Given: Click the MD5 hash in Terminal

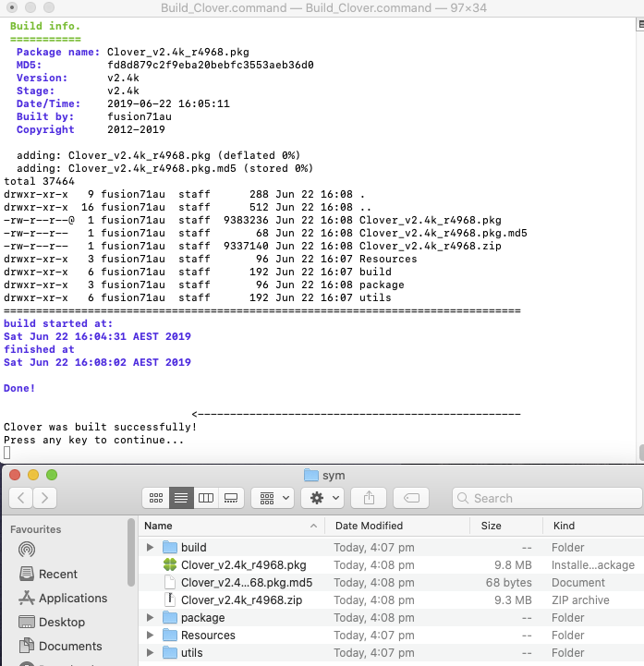Looking at the screenshot, I should tap(211, 65).
